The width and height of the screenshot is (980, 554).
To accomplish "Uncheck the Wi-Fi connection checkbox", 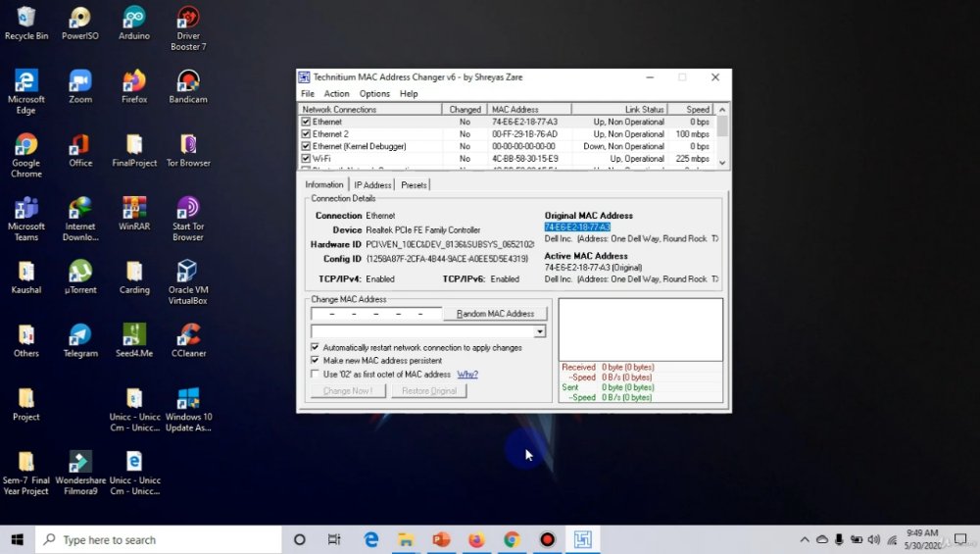I will pyautogui.click(x=306, y=158).
